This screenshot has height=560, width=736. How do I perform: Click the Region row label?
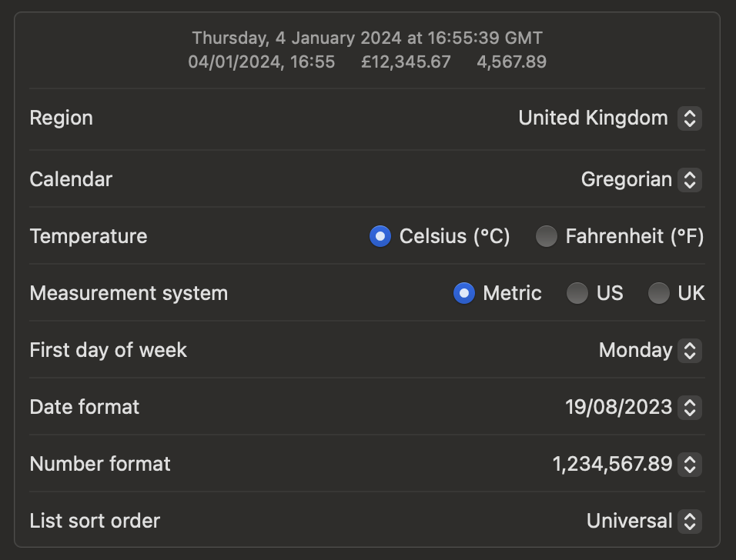[x=62, y=118]
